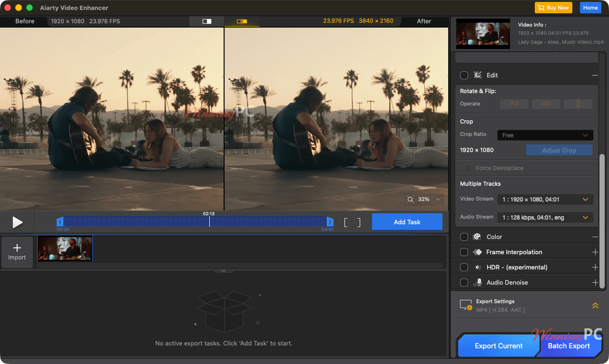Image resolution: width=609 pixels, height=364 pixels.
Task: Click the rotate button in Rotate & Flip
Action: tap(514, 104)
